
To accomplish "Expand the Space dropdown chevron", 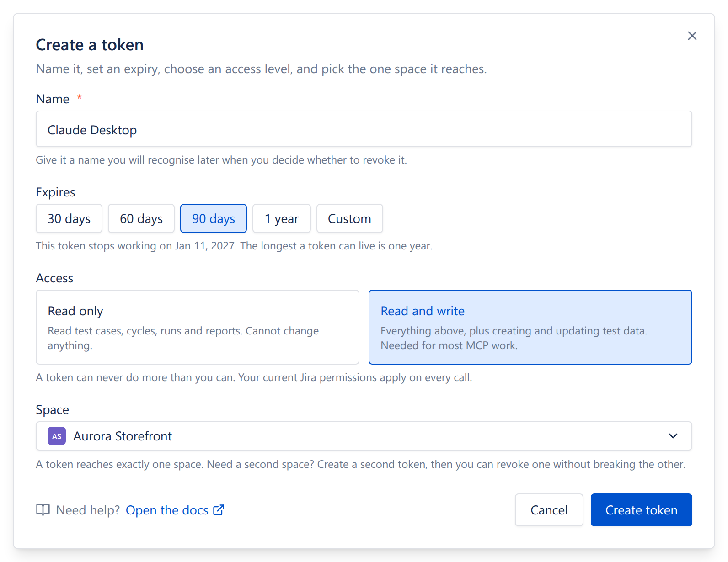I will point(673,436).
